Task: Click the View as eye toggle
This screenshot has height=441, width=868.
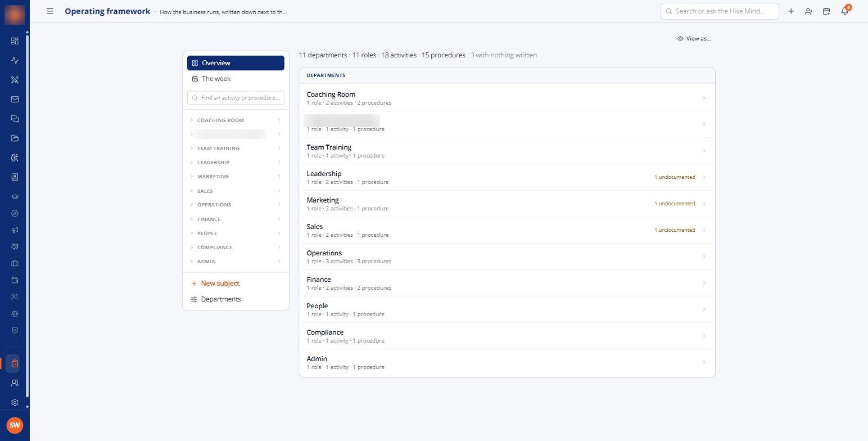Action: (694, 39)
